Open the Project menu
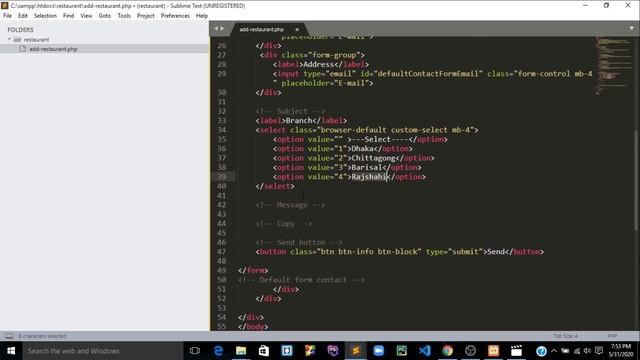This screenshot has height=360, width=640. tap(146, 16)
